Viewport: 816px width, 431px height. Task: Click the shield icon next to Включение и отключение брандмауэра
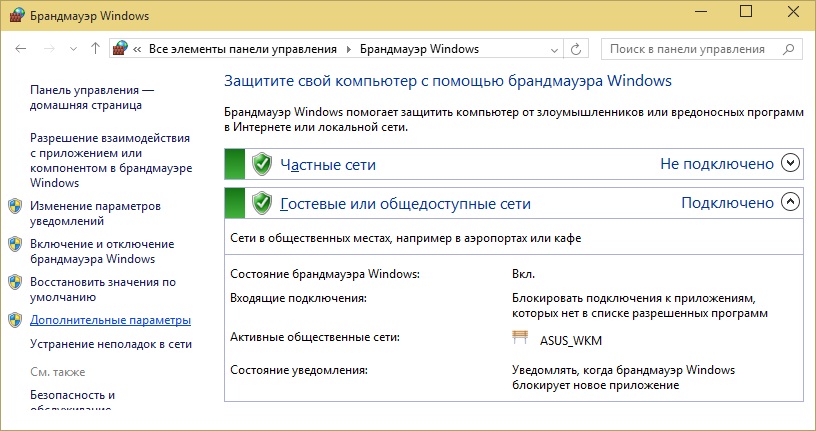[x=15, y=244]
